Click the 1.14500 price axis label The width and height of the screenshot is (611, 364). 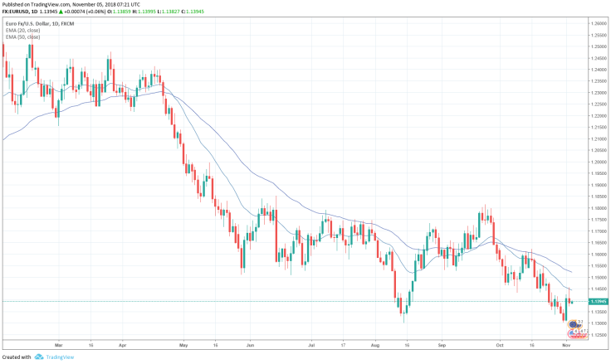(x=599, y=289)
